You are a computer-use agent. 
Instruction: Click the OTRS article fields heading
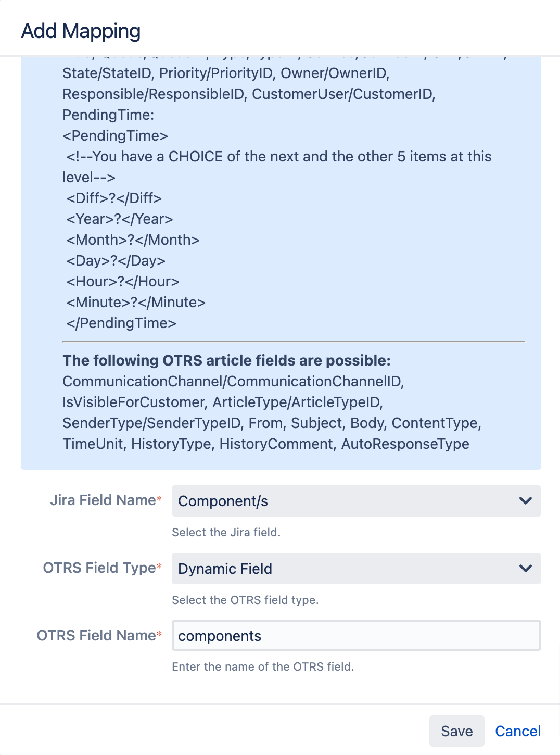(x=226, y=360)
